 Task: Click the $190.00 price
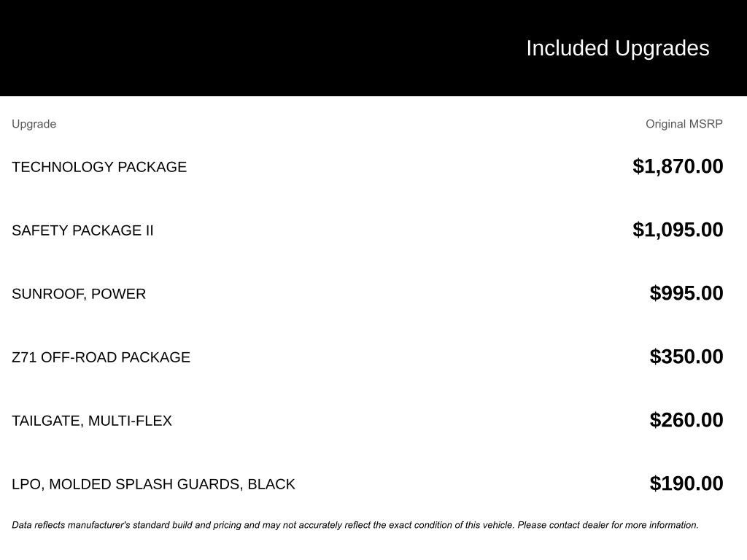coord(686,483)
